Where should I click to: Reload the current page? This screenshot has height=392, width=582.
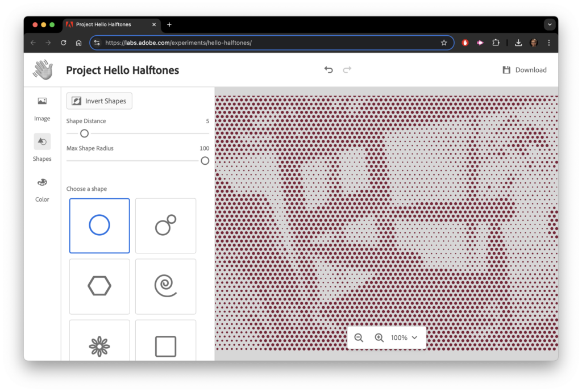(64, 43)
